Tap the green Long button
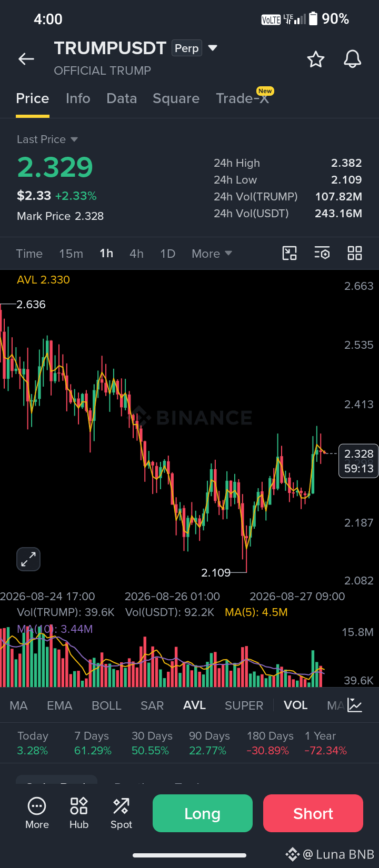379x868 pixels. pos(203,813)
